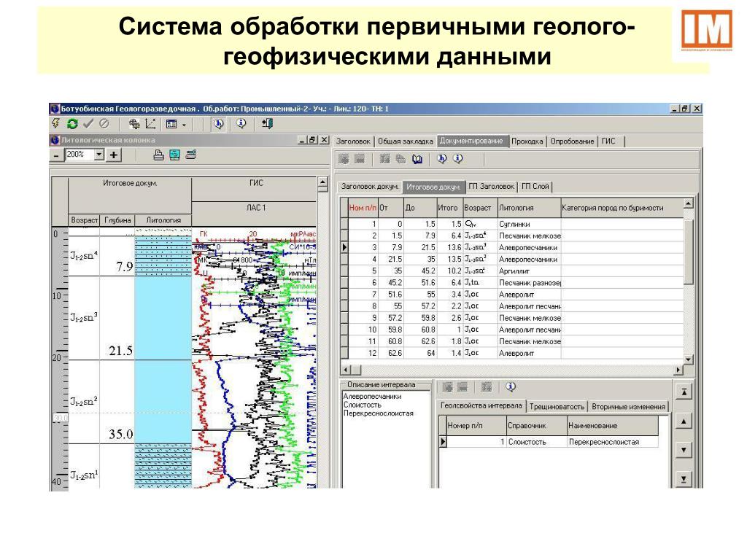Open the gears settings icon
The image size is (747, 560).
point(134,124)
